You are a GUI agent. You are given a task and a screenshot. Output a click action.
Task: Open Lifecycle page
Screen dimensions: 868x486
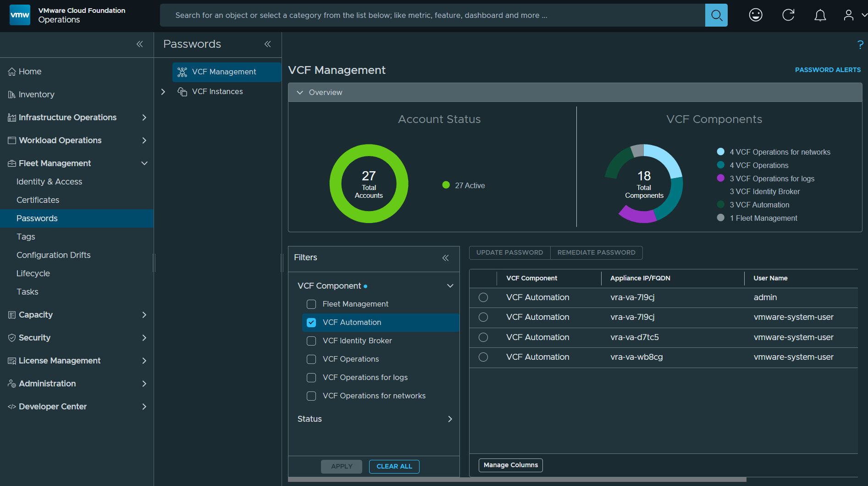[x=33, y=274]
